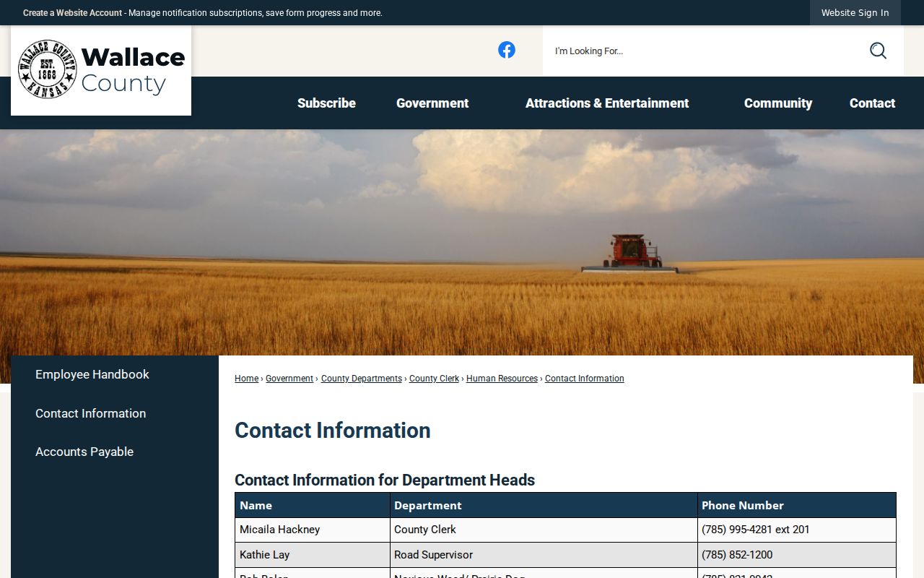This screenshot has width=924, height=578.
Task: Click Create a Website Account link
Action: (72, 13)
